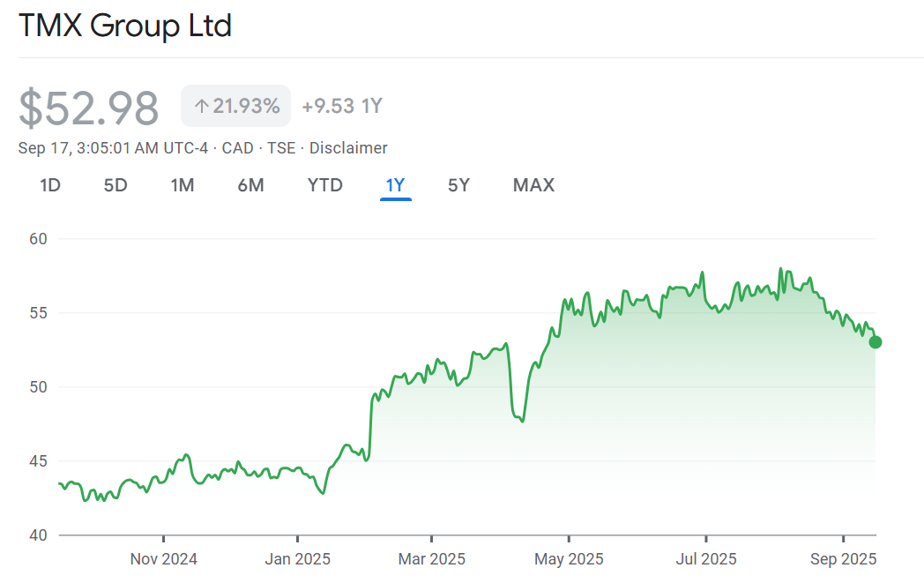Click the Jan 2025 axis label
The image size is (924, 583).
point(298,559)
